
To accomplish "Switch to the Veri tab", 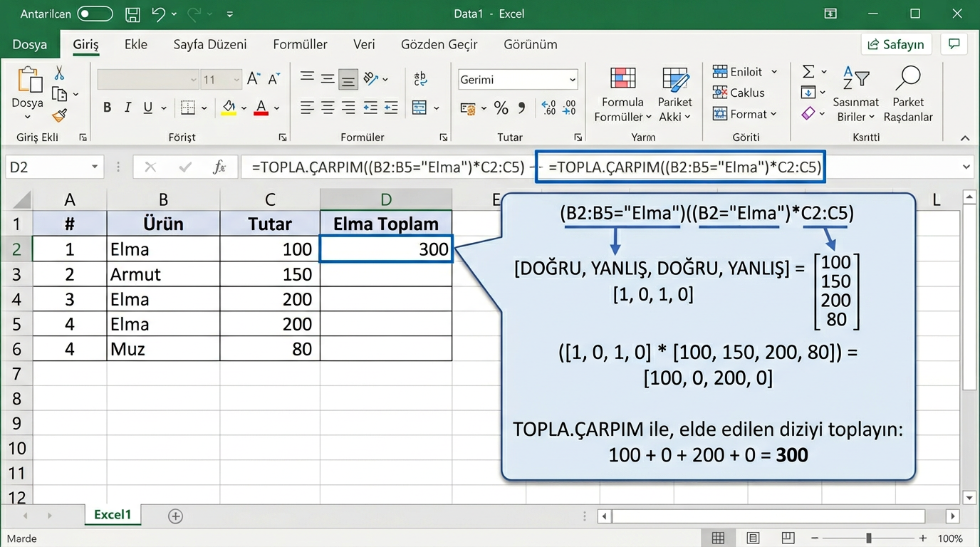I will coord(364,44).
